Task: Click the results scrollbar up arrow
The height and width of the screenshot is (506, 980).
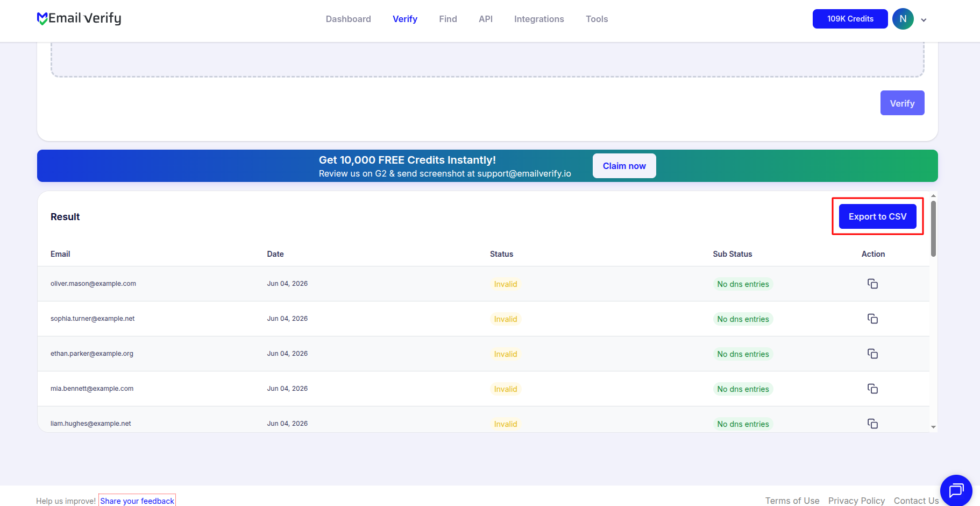Action: coord(933,196)
